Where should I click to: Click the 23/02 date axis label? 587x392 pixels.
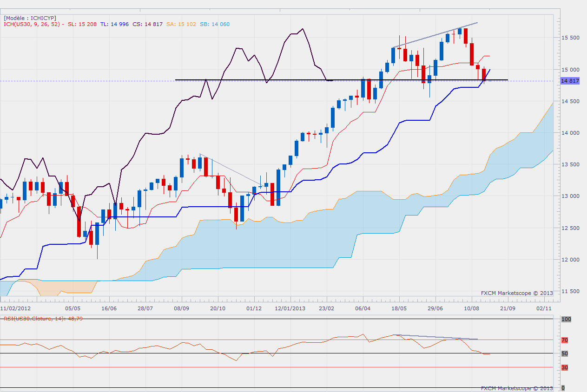(x=327, y=308)
